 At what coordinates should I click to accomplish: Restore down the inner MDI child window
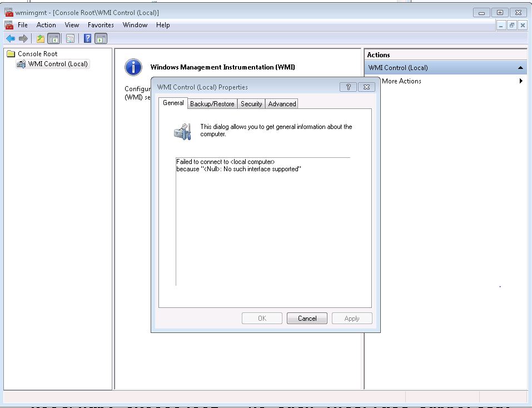pyautogui.click(x=512, y=25)
